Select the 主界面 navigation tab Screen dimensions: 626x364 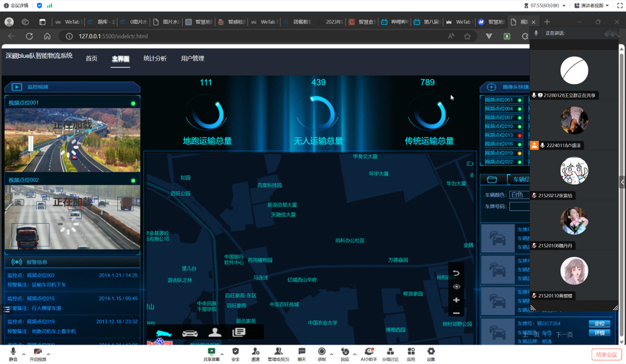tap(120, 59)
